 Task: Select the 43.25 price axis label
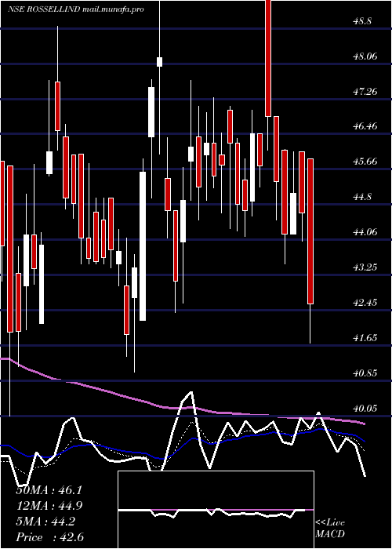click(x=365, y=267)
